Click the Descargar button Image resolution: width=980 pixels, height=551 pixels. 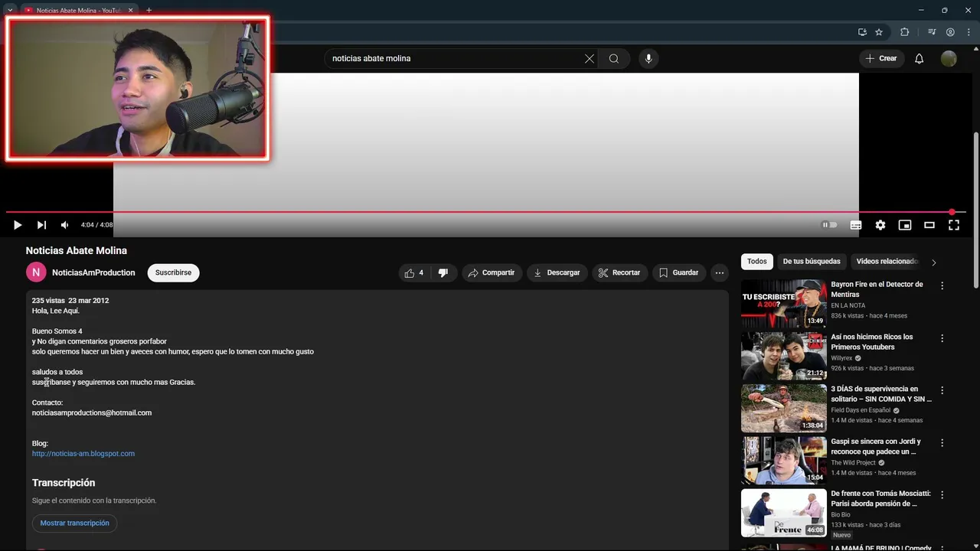pyautogui.click(x=557, y=272)
